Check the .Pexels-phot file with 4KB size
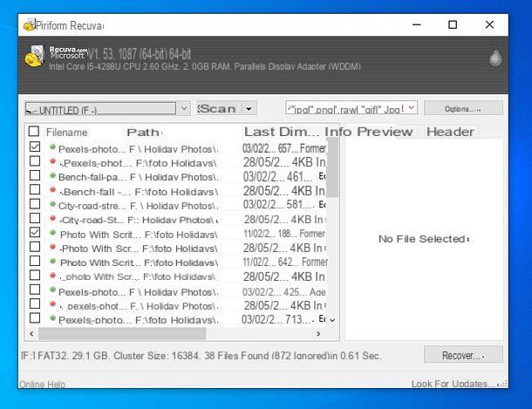This screenshot has height=409, width=532. pyautogui.click(x=35, y=160)
